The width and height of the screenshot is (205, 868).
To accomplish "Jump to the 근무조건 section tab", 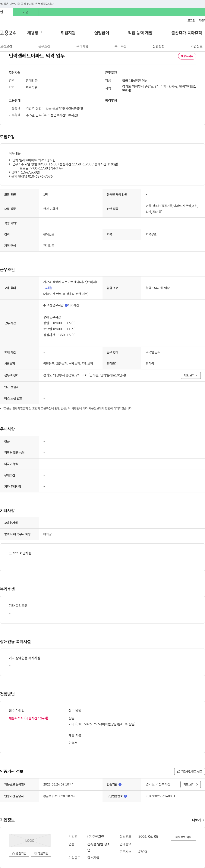I will coord(44,46).
